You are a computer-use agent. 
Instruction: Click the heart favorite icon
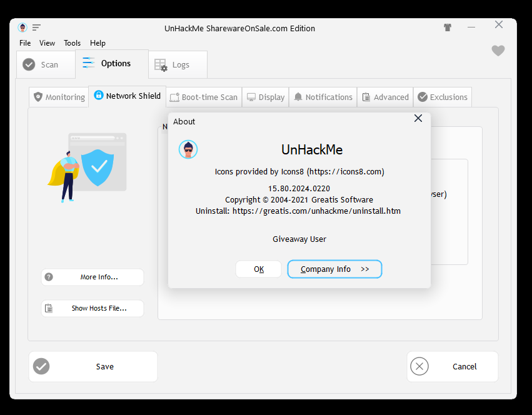[498, 51]
